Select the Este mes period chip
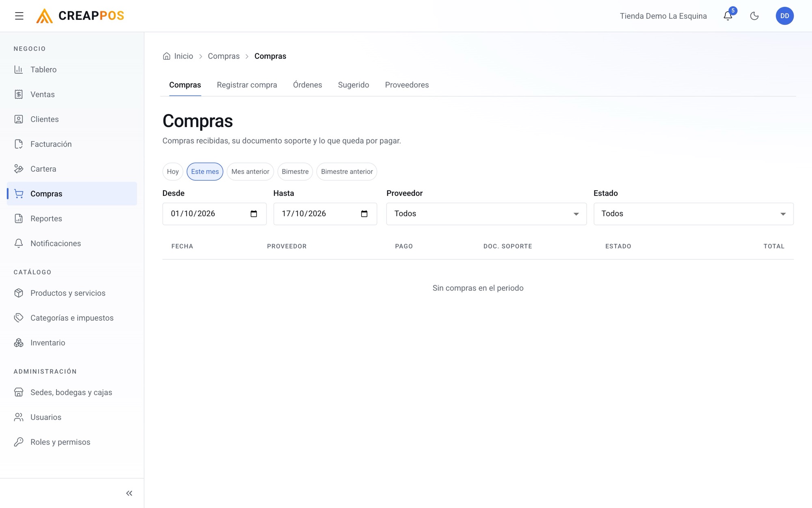 (205, 172)
